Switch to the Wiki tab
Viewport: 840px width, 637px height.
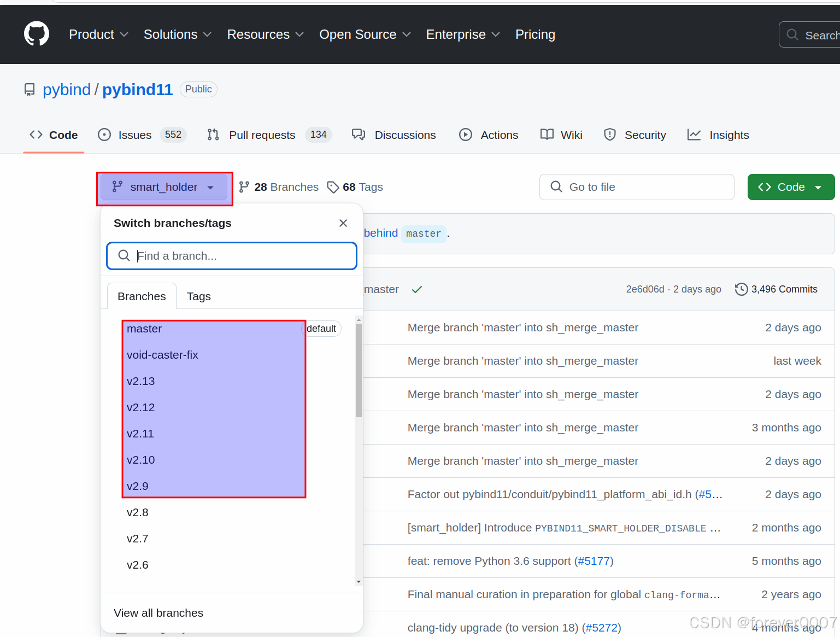(x=561, y=135)
